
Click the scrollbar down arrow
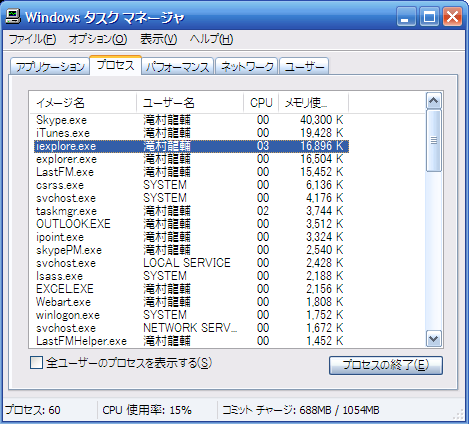434,339
